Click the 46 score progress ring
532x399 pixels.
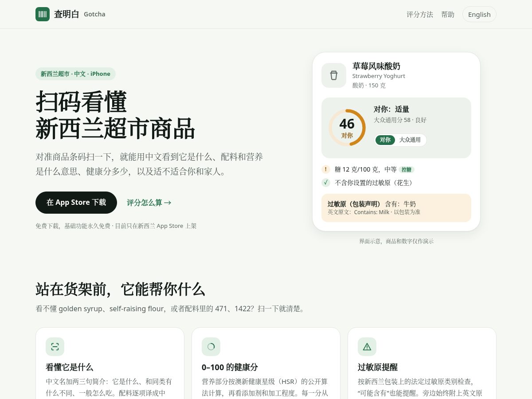(347, 128)
